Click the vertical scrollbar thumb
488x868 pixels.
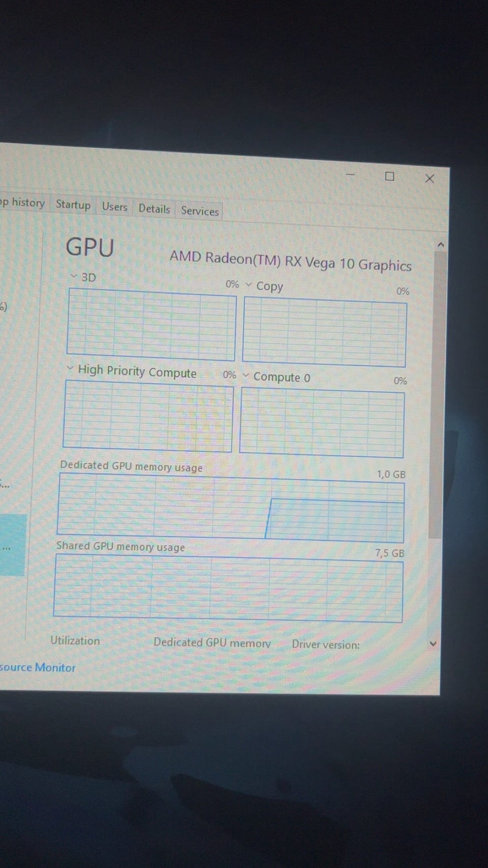pyautogui.click(x=437, y=394)
